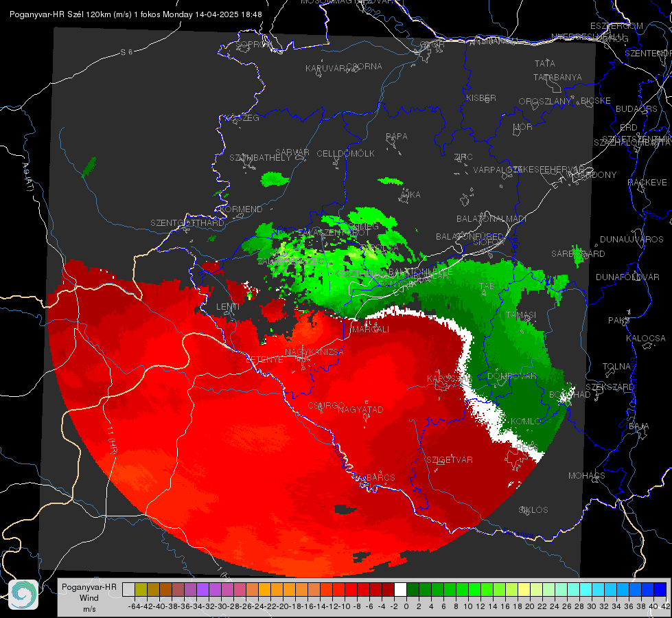Click the TAMASI city label
672x618 pixels.
[x=521, y=314]
